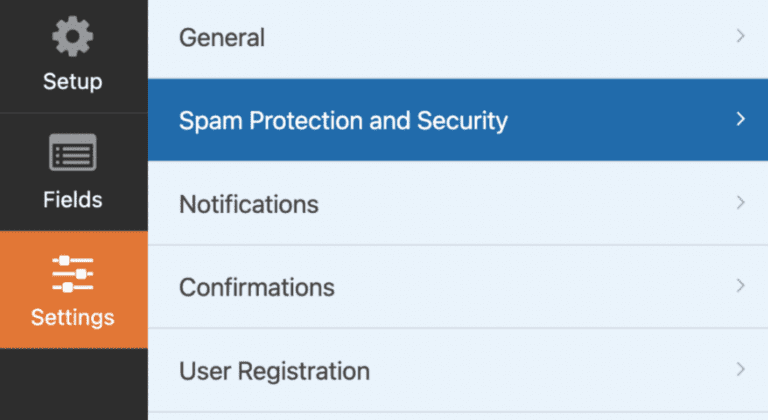This screenshot has height=420, width=768.
Task: Click the Setup text label in sidebar
Action: [72, 81]
